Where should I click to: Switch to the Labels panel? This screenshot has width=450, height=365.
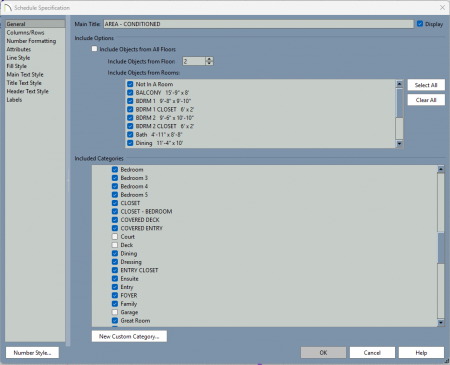[x=14, y=100]
